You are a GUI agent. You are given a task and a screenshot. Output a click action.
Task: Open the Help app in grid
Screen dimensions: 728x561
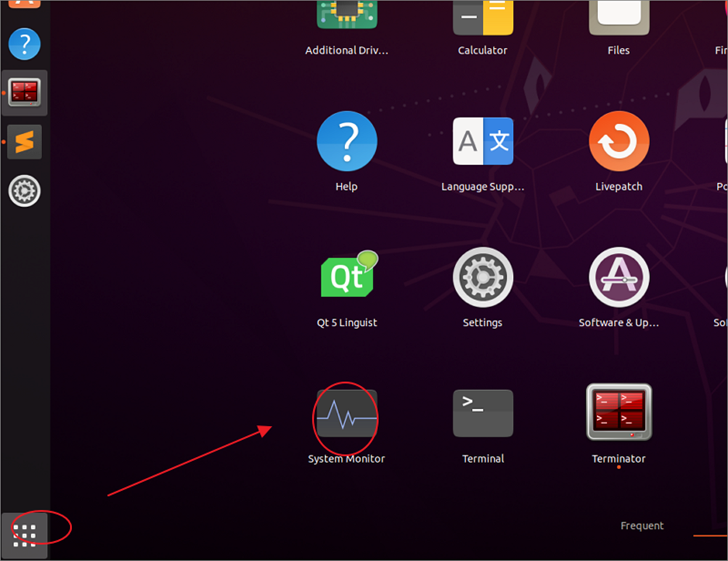click(347, 141)
